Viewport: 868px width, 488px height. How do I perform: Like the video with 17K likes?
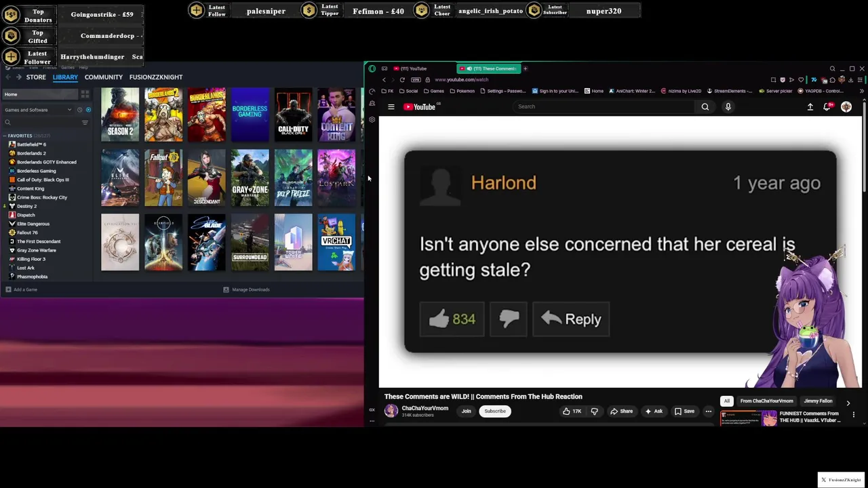[x=572, y=411]
